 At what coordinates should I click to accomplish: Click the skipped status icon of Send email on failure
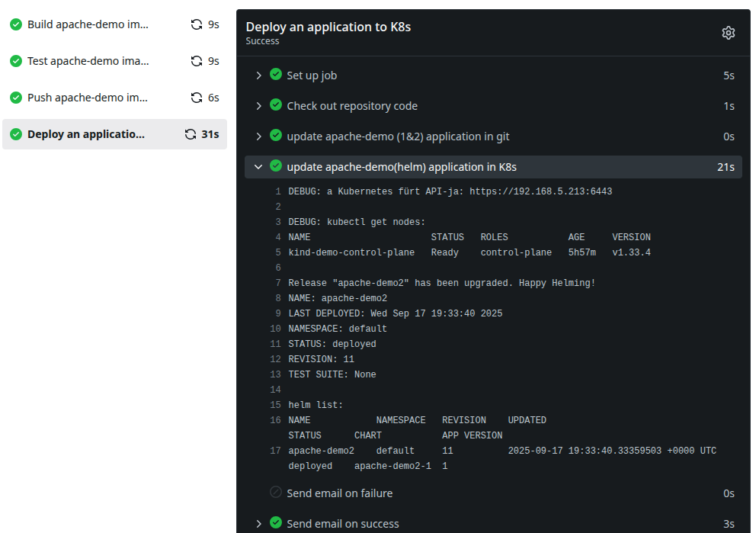(x=276, y=493)
